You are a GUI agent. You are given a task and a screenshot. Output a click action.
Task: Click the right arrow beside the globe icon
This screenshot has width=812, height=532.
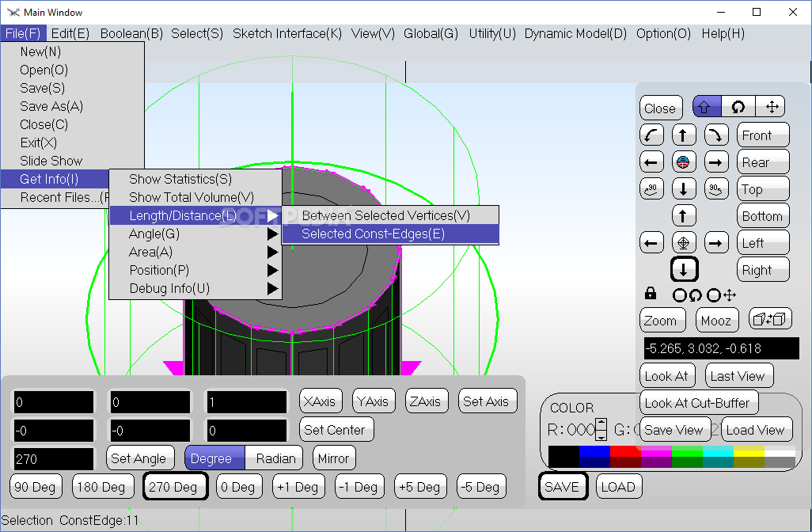point(716,162)
